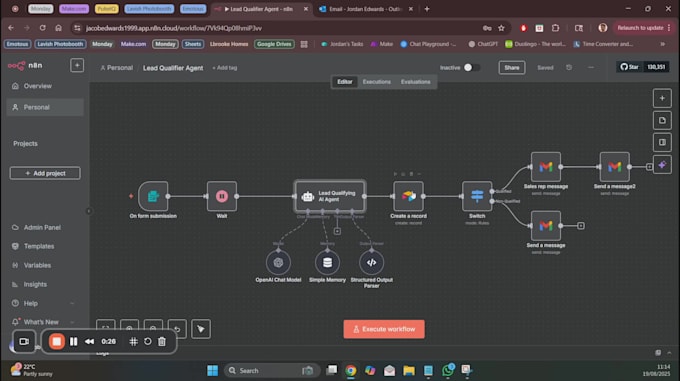Expand the Logs panel chevron
The image size is (680, 381).
669,353
